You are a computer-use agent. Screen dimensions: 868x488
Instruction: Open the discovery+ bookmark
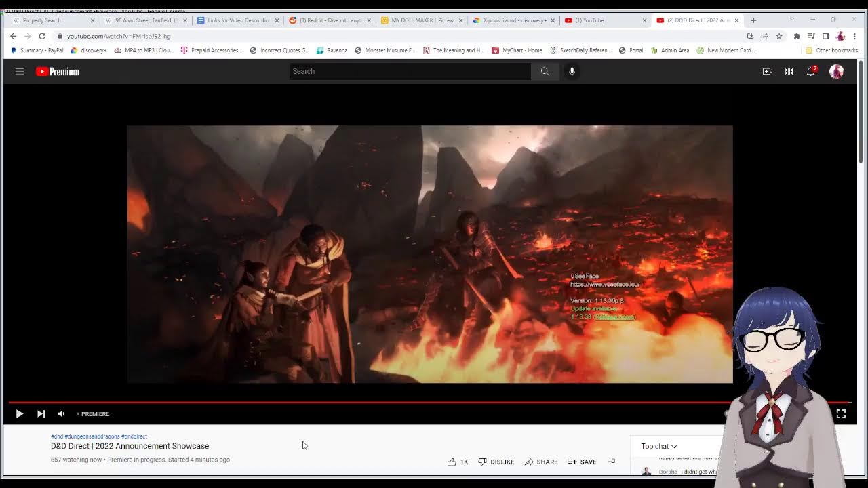pos(89,50)
